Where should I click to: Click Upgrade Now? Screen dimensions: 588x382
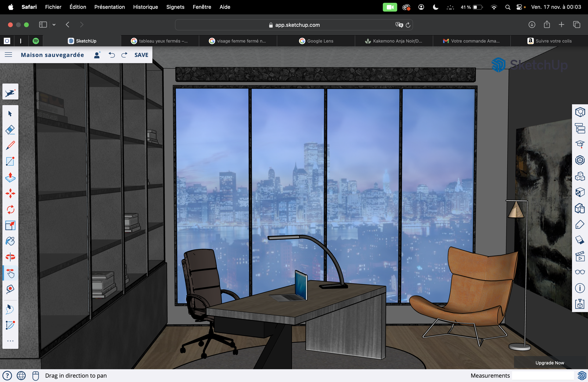point(549,362)
